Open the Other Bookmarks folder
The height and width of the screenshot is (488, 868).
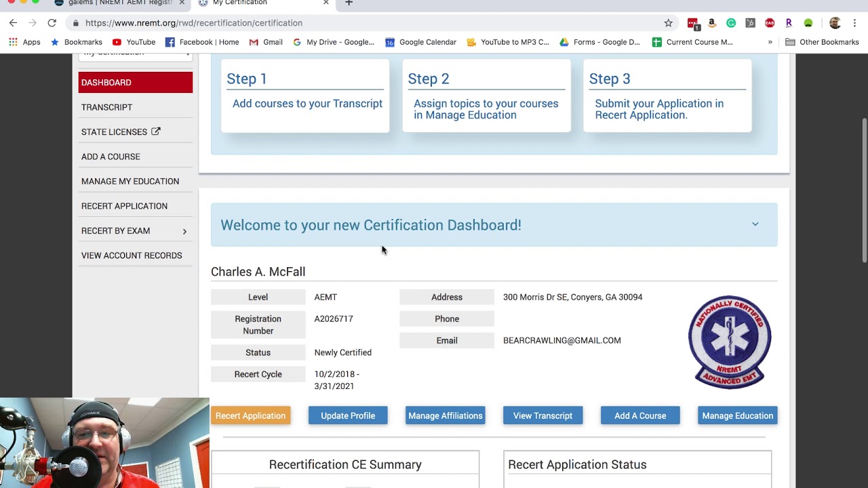click(x=822, y=42)
